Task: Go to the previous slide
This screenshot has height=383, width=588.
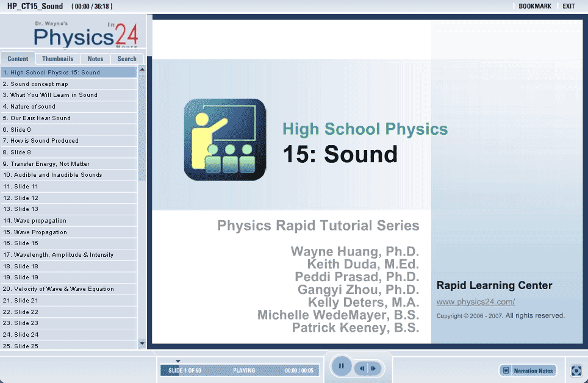Action: pyautogui.click(x=362, y=368)
